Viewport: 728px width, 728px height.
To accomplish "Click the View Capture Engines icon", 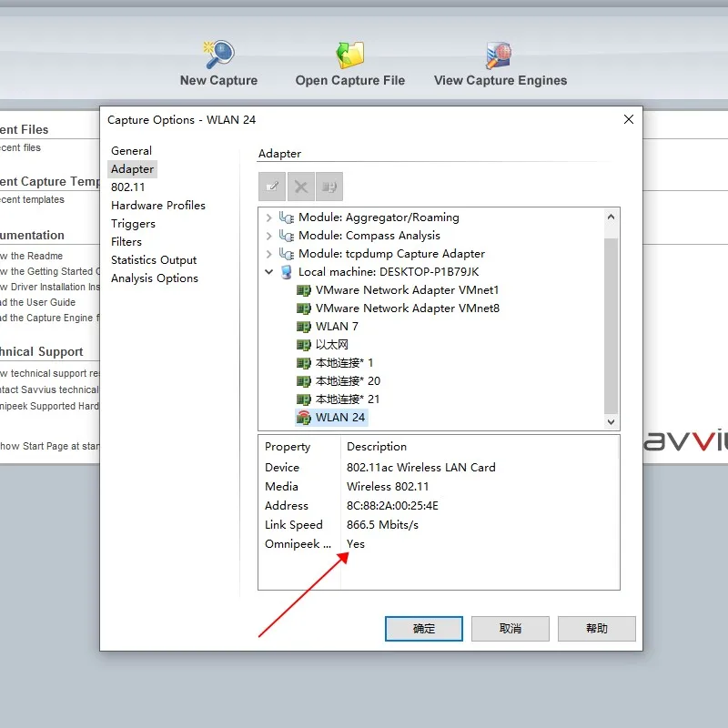I will pos(499,55).
